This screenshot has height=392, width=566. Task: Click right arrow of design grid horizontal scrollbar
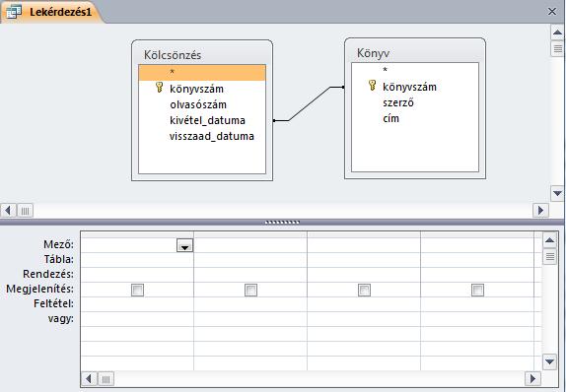532,378
